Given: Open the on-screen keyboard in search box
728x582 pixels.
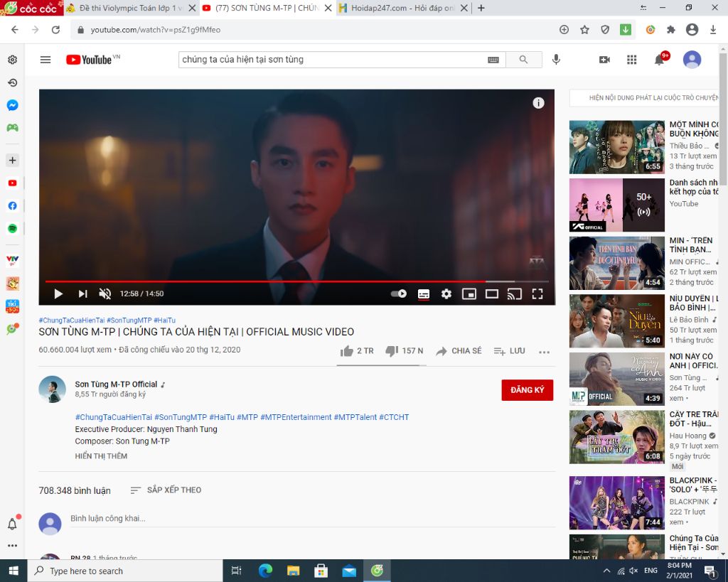Looking at the screenshot, I should [493, 60].
